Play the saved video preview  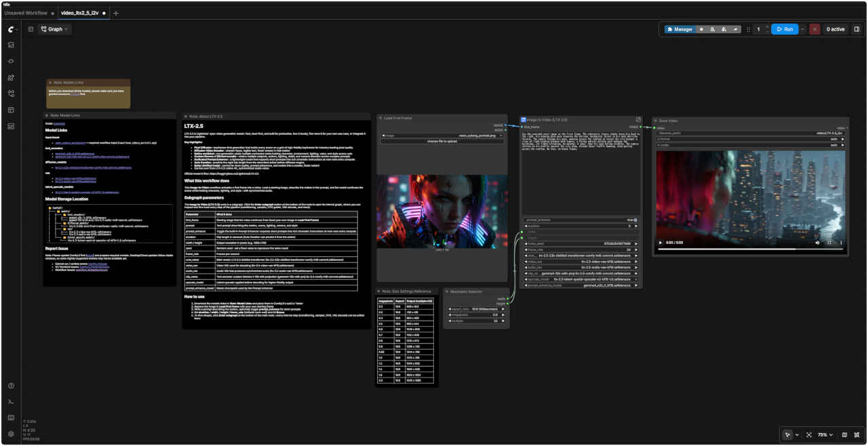660,243
